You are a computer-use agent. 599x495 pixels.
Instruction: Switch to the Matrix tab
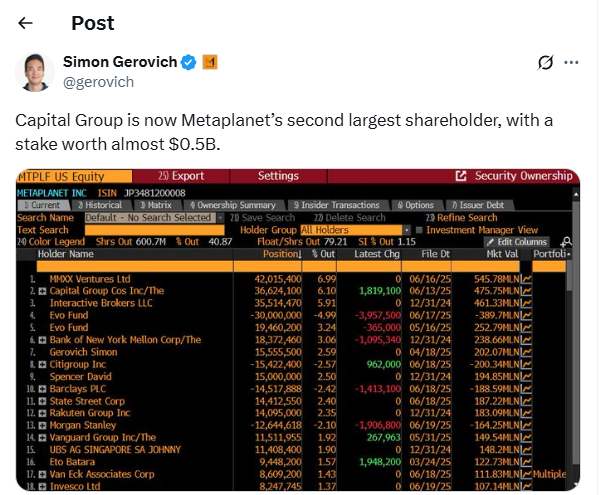click(158, 205)
